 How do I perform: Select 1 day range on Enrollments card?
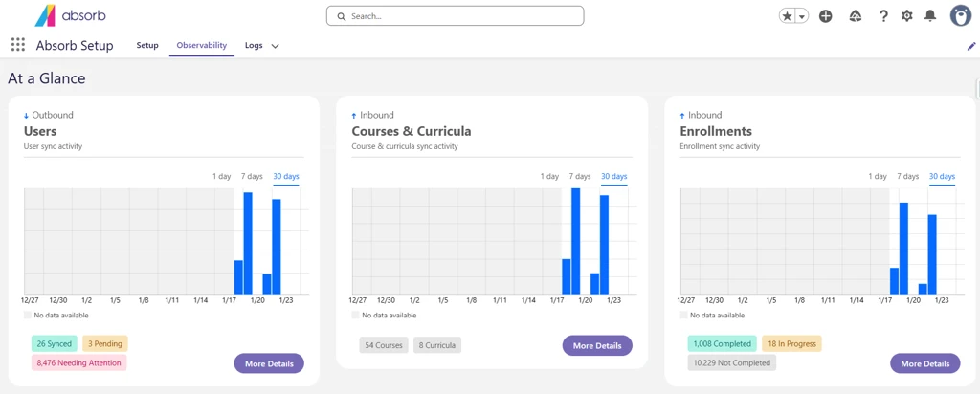tap(879, 177)
